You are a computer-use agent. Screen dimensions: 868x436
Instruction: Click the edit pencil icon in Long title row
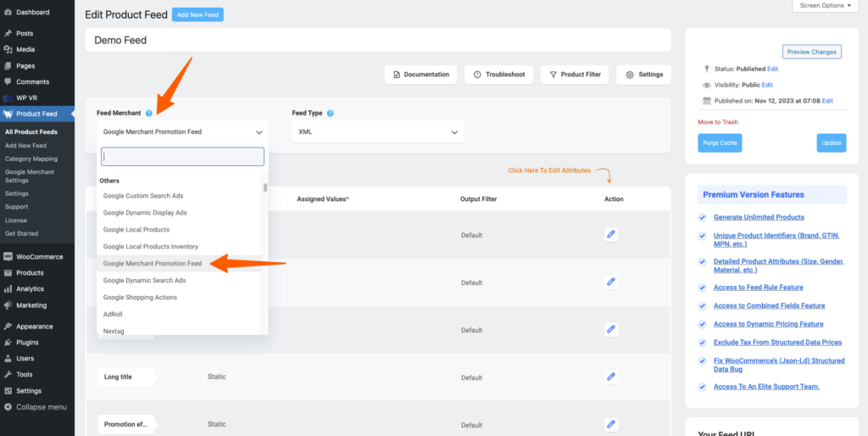[x=611, y=377]
